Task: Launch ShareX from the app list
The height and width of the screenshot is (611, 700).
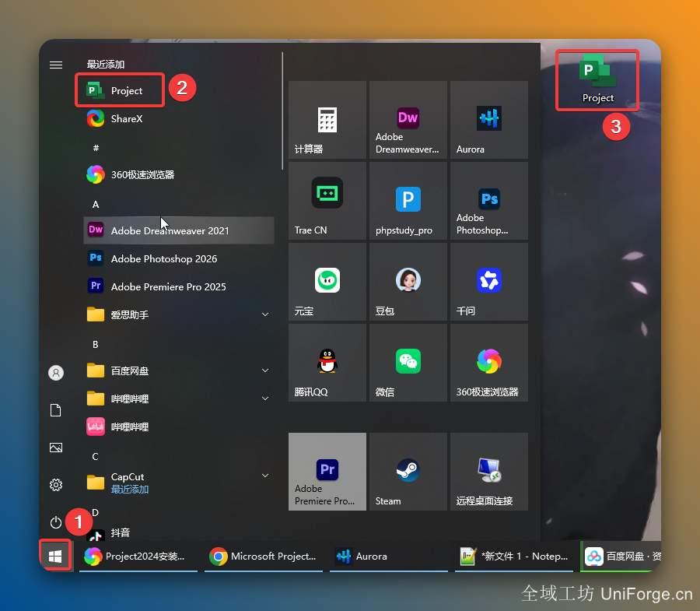Action: click(x=179, y=119)
